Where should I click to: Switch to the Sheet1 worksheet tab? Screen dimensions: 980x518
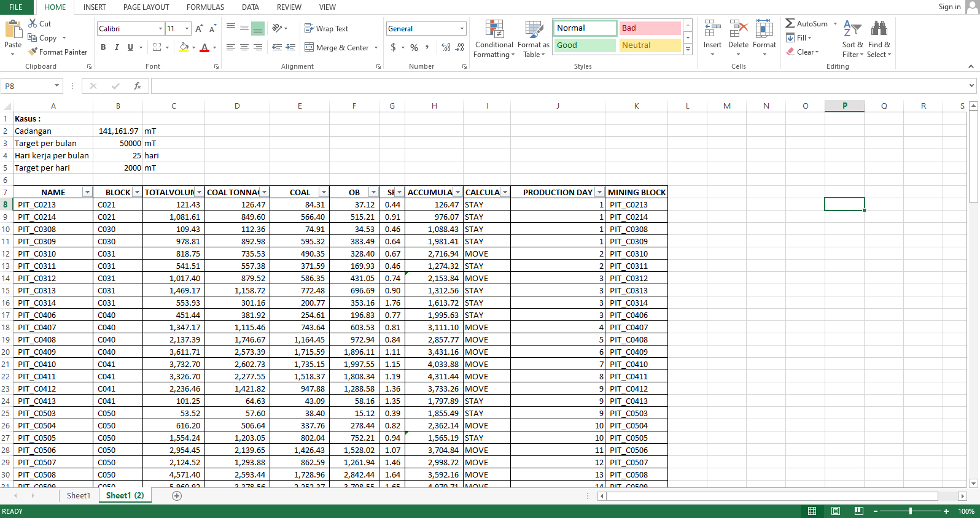pos(79,496)
